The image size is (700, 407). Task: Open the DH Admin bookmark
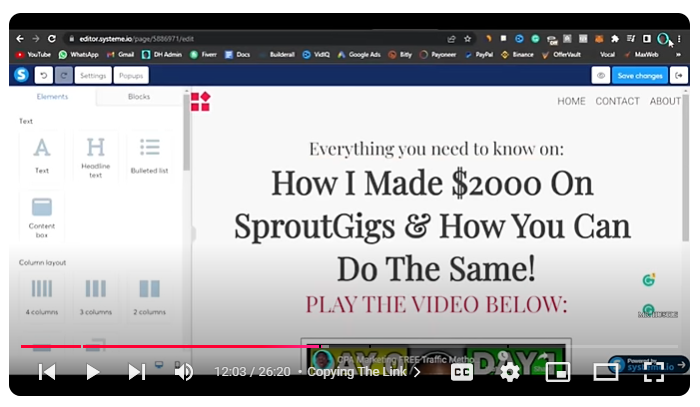162,54
